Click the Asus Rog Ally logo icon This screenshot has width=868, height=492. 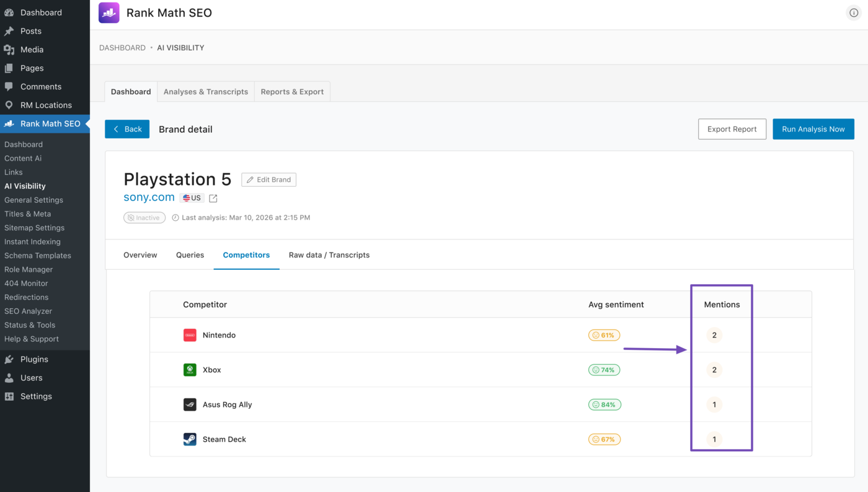[190, 405]
